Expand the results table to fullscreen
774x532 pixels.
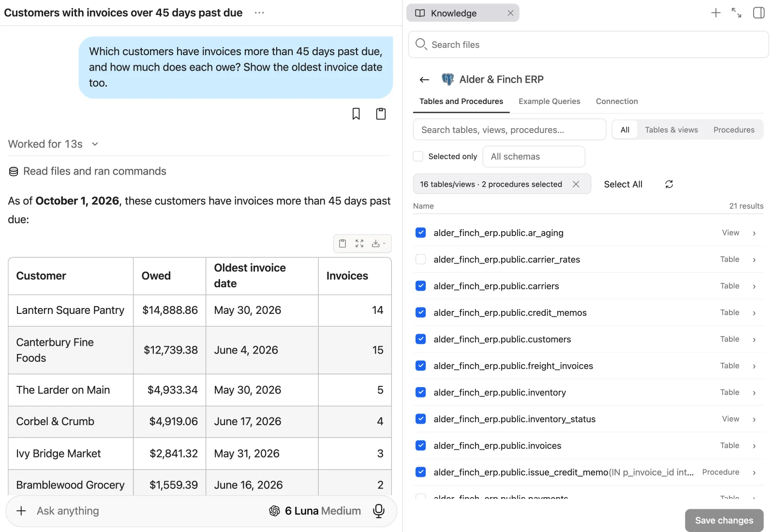pyautogui.click(x=359, y=243)
